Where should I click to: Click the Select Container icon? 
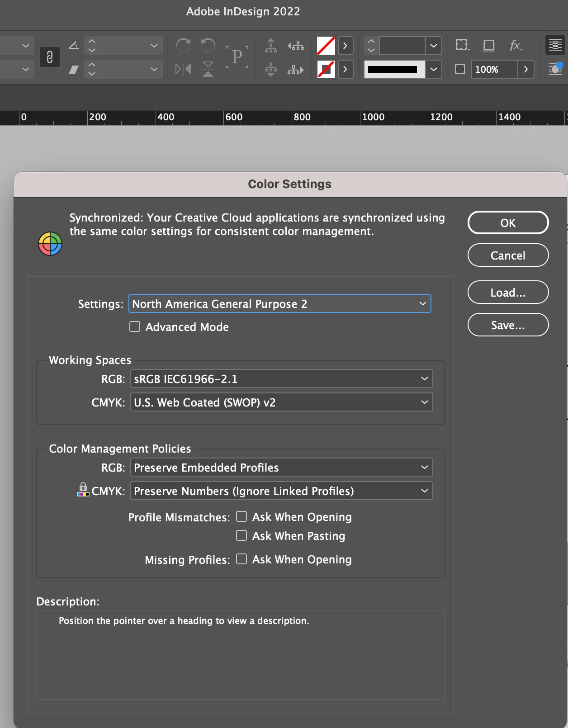point(271,45)
